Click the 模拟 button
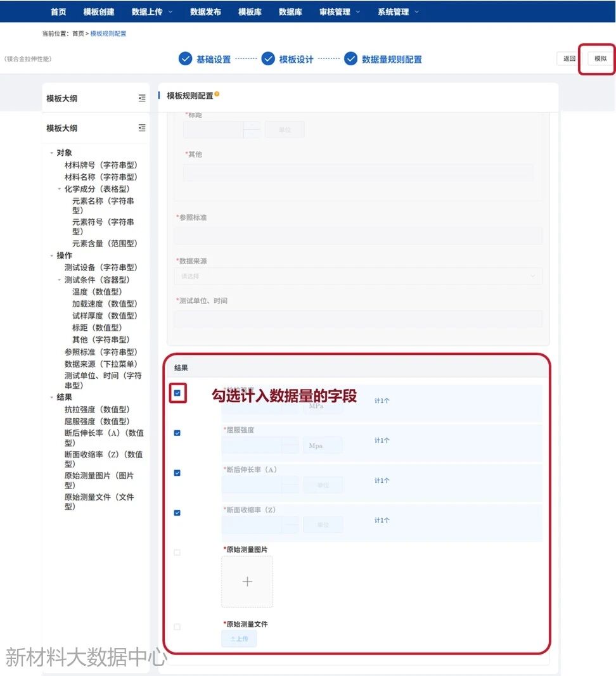This screenshot has width=616, height=676. [600, 59]
